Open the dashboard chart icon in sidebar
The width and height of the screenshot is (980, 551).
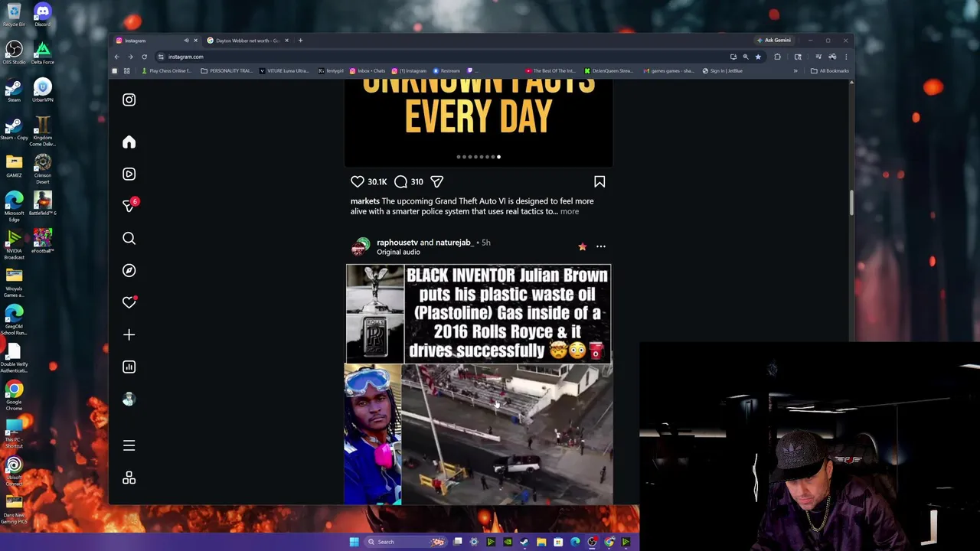click(x=129, y=367)
